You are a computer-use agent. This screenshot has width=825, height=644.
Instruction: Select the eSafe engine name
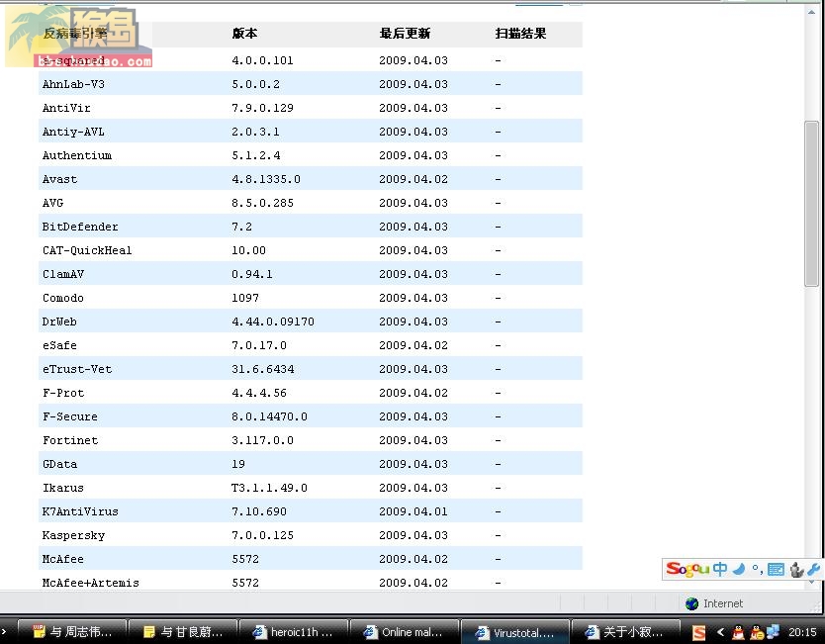59,345
